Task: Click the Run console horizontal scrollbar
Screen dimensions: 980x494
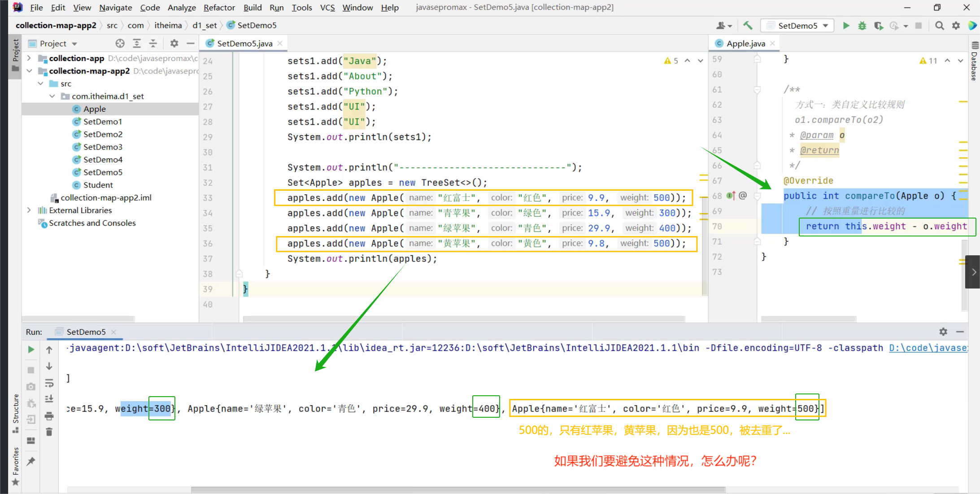Action: (457, 490)
